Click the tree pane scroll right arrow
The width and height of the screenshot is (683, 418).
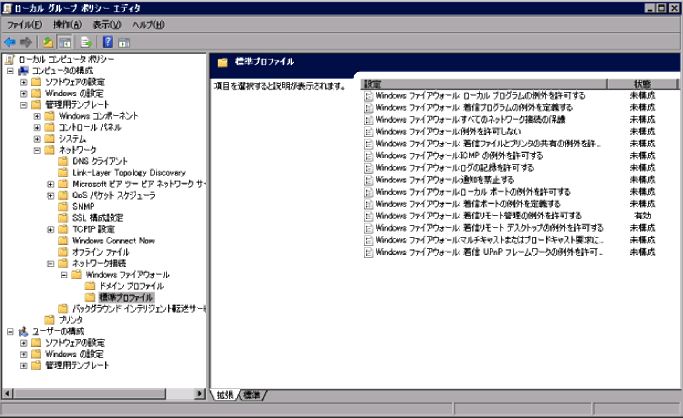tap(200, 394)
